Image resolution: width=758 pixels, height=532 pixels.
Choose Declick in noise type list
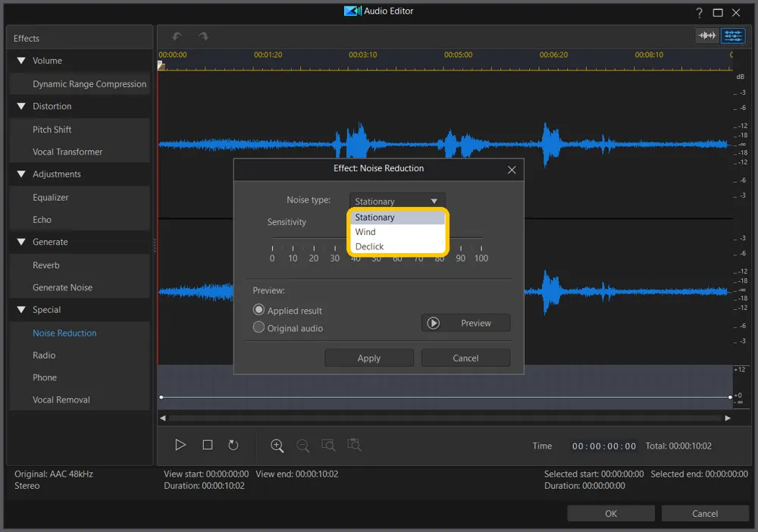point(397,246)
